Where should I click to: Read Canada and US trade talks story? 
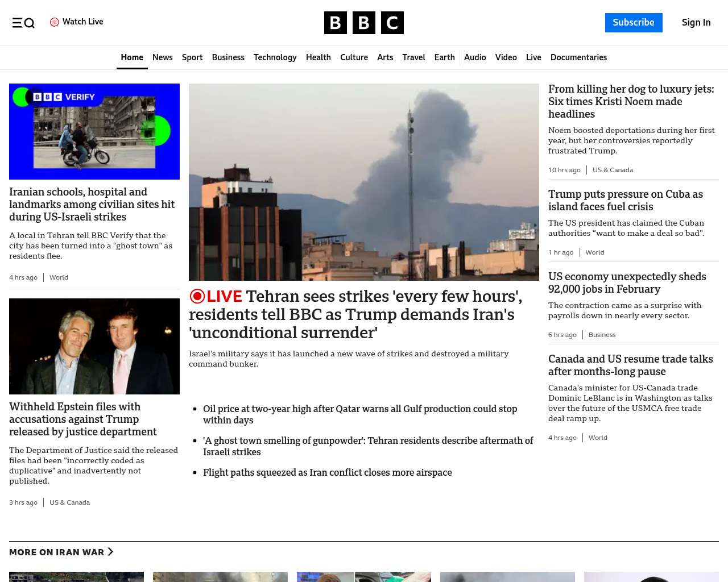click(630, 365)
